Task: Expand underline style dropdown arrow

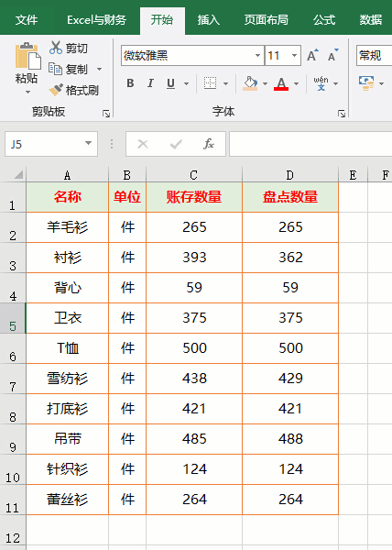Action: (x=186, y=83)
